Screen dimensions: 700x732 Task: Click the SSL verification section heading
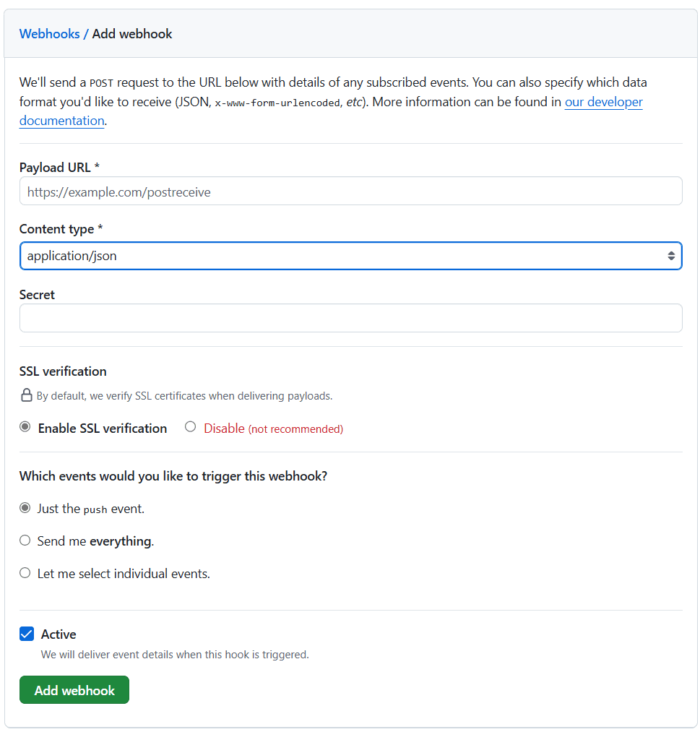pos(63,371)
